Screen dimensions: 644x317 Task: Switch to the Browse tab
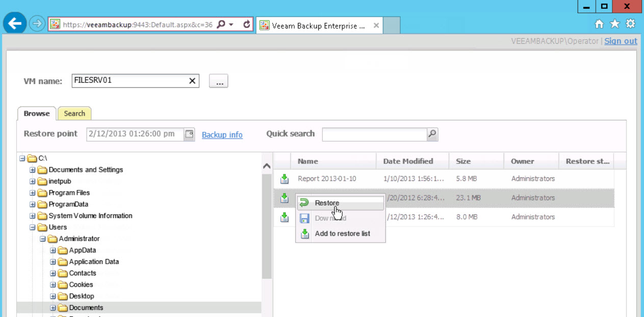click(37, 114)
